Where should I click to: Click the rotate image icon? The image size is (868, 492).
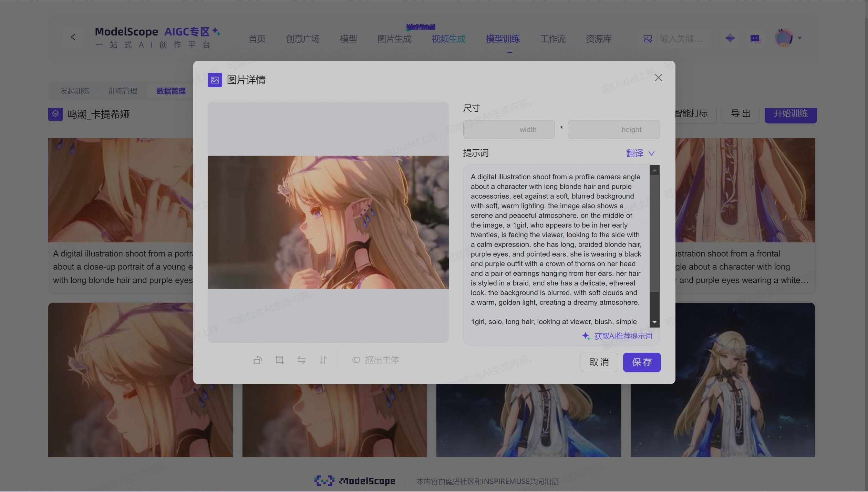click(258, 360)
